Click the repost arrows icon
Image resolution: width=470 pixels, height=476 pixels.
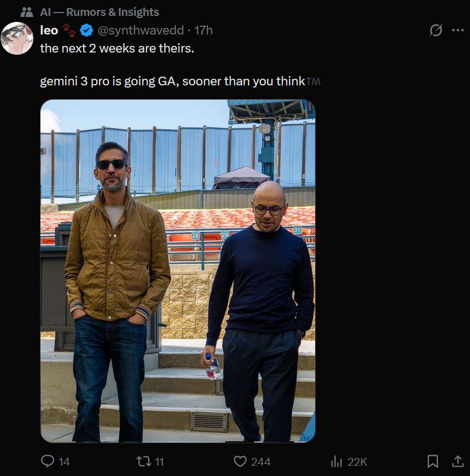143,462
